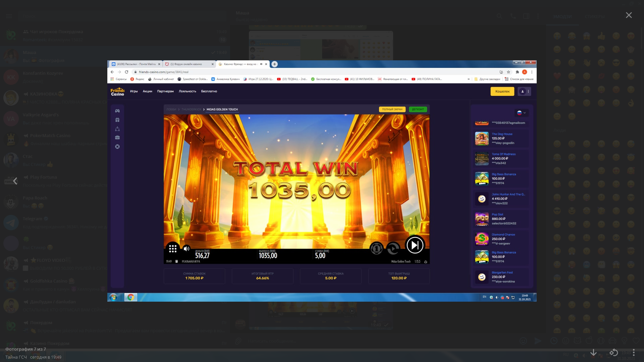Image resolution: width=644 pixels, height=362 pixels.
Task: Mute the slot game sound
Action: coord(186,248)
